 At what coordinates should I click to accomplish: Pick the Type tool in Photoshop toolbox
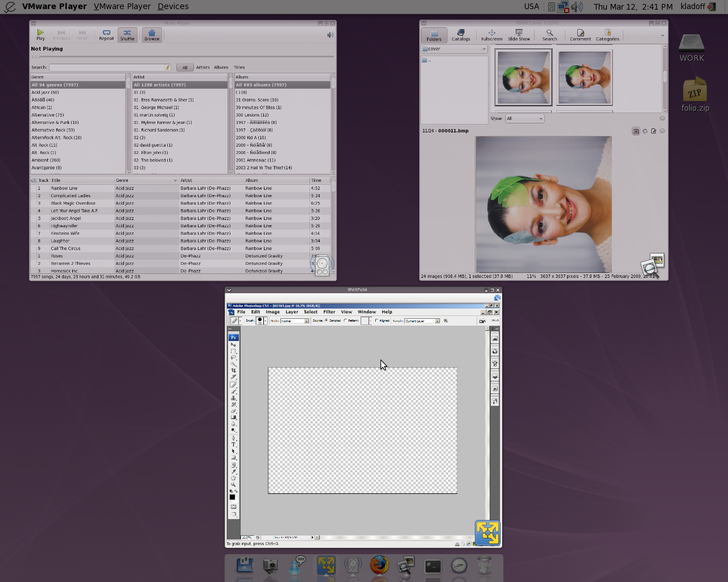[233, 444]
